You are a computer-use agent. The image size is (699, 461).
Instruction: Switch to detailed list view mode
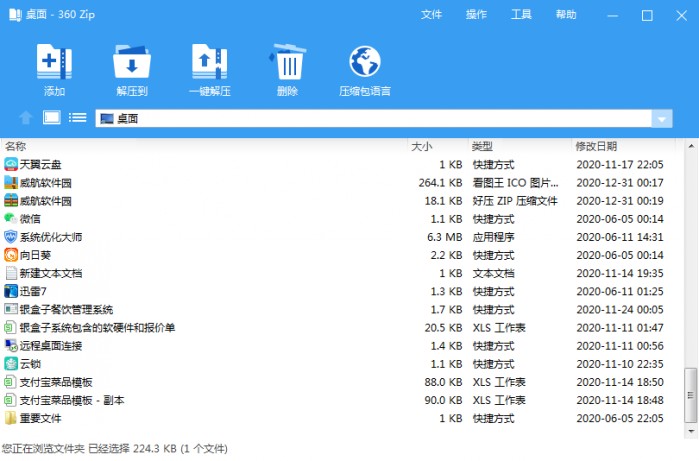78,118
